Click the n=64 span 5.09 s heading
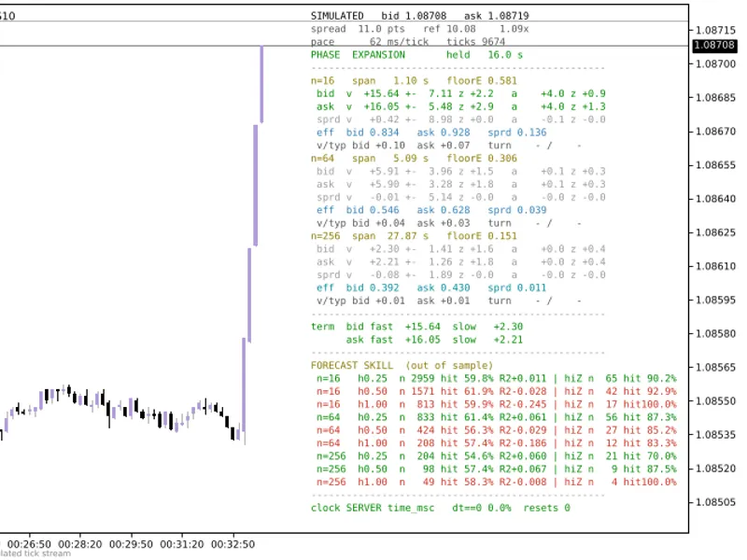 click(x=370, y=158)
